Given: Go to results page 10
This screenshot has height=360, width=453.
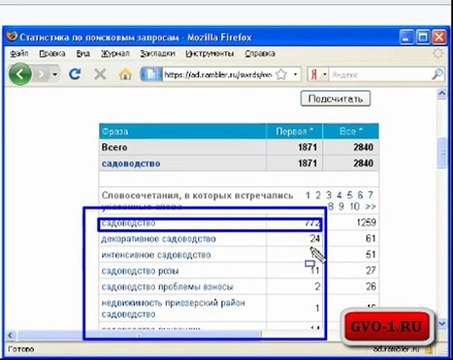Looking at the screenshot, I should (x=355, y=207).
